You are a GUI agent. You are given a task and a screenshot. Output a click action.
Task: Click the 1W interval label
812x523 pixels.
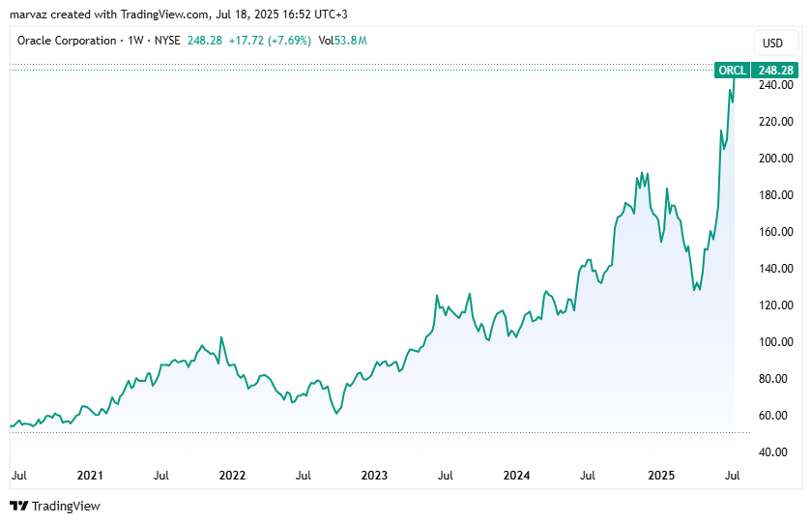(x=135, y=41)
